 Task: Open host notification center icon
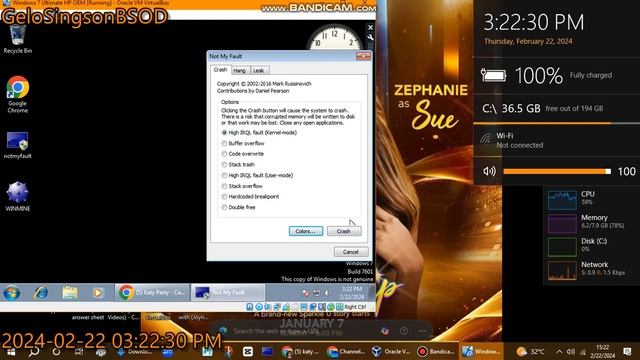pos(627,352)
